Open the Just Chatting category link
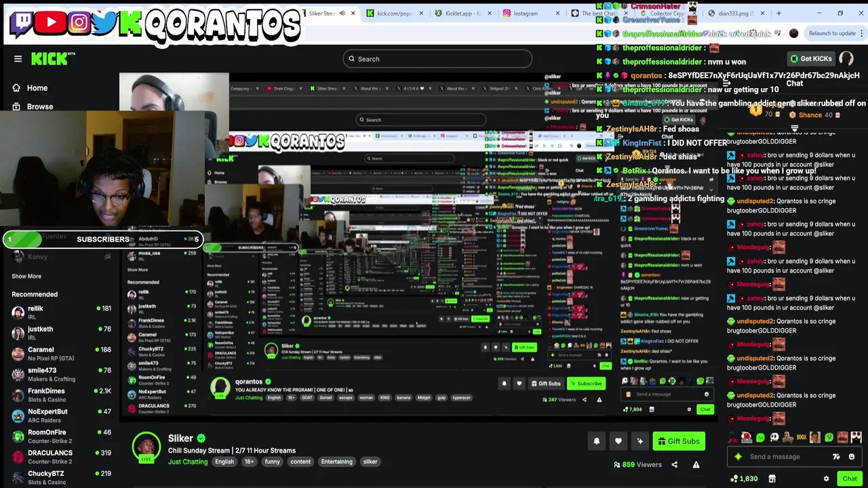This screenshot has height=488, width=868. pos(188,462)
